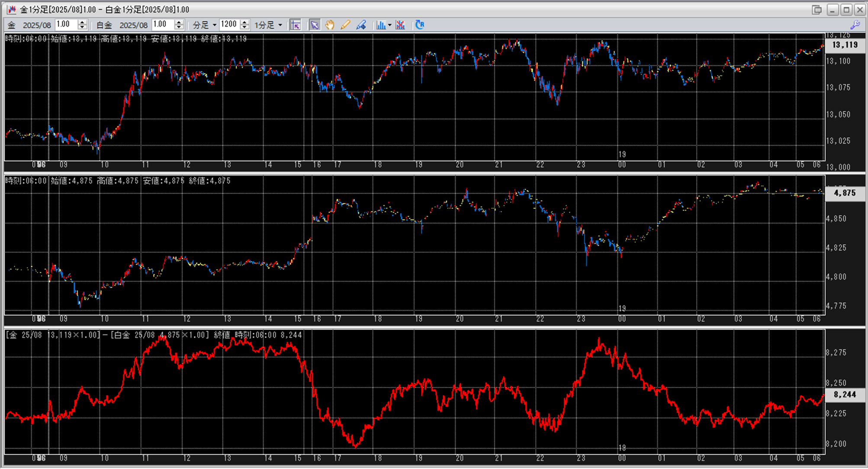Click the 1200 bar count input field

coord(229,25)
